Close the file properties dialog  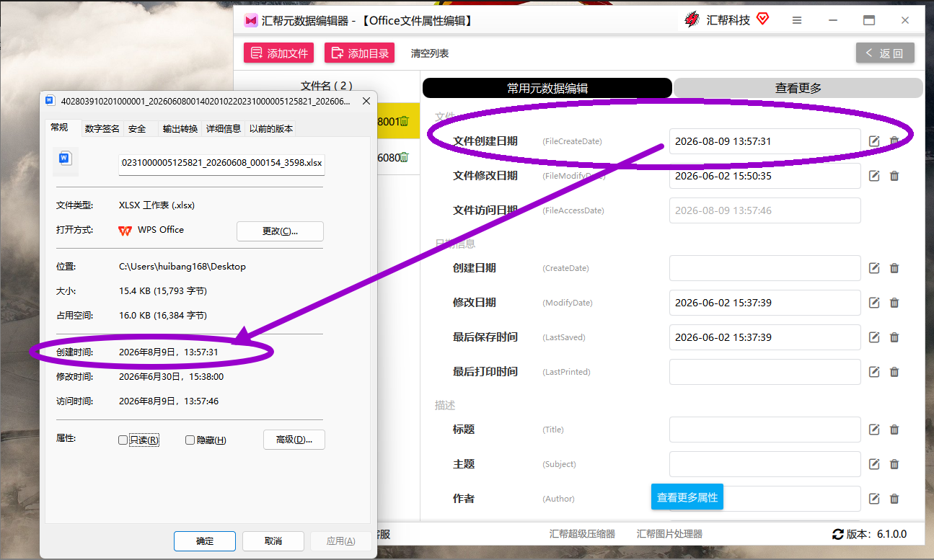pyautogui.click(x=366, y=101)
